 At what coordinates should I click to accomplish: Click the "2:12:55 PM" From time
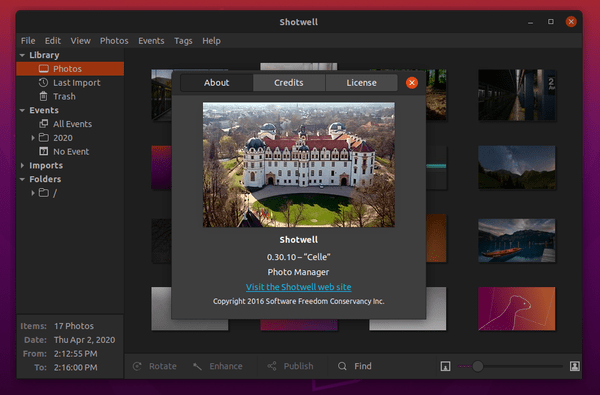pos(75,354)
